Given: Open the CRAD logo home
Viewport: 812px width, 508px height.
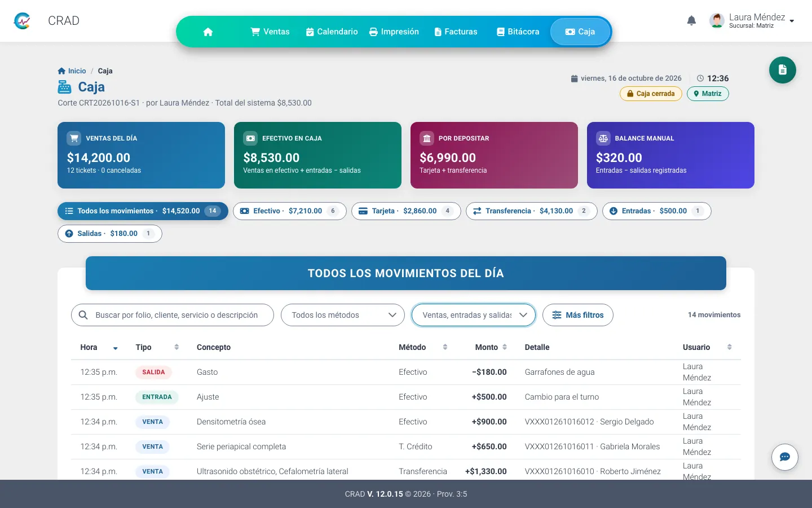Looking at the screenshot, I should (22, 21).
